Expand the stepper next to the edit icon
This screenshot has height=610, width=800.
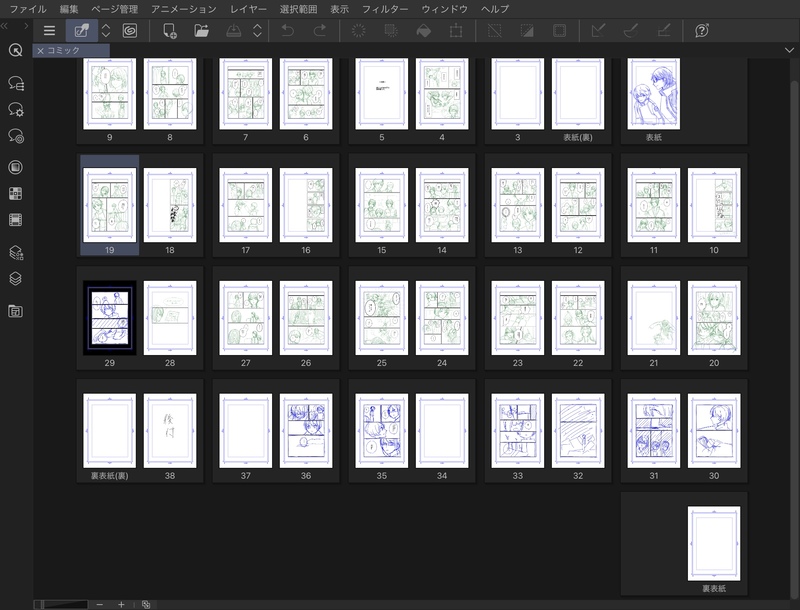point(106,31)
